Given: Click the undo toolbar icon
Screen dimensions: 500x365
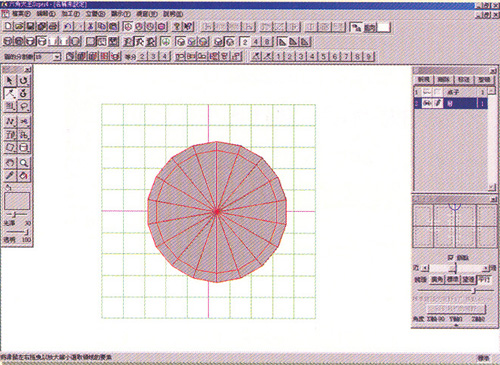Looking at the screenshot, I should point(68,27).
